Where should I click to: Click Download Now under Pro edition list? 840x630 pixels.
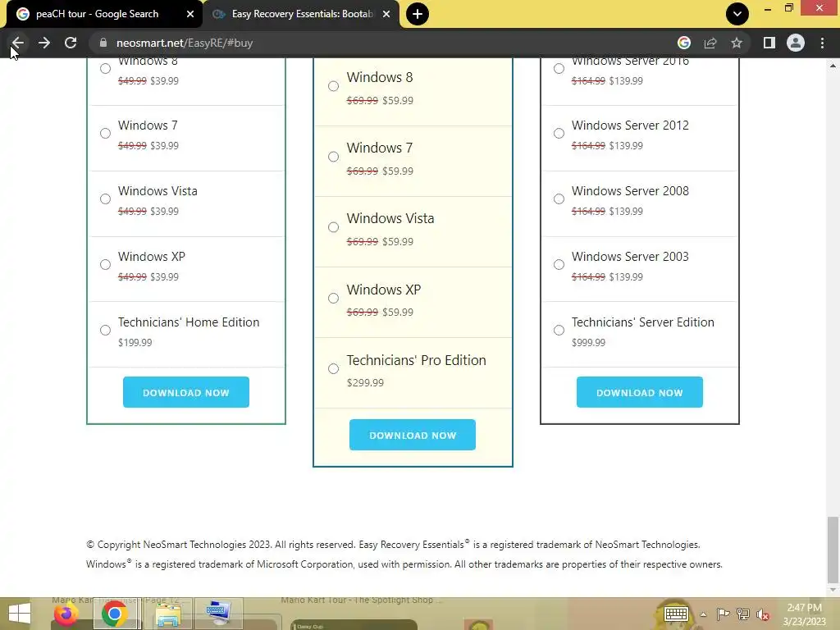(x=413, y=435)
